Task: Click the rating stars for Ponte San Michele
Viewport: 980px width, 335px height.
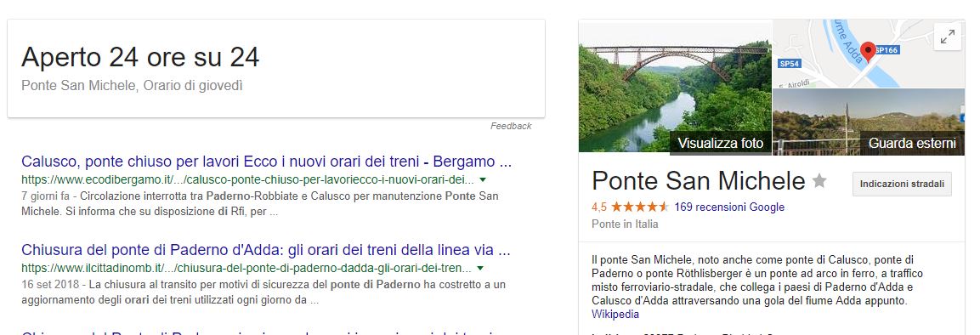Action: [x=640, y=207]
